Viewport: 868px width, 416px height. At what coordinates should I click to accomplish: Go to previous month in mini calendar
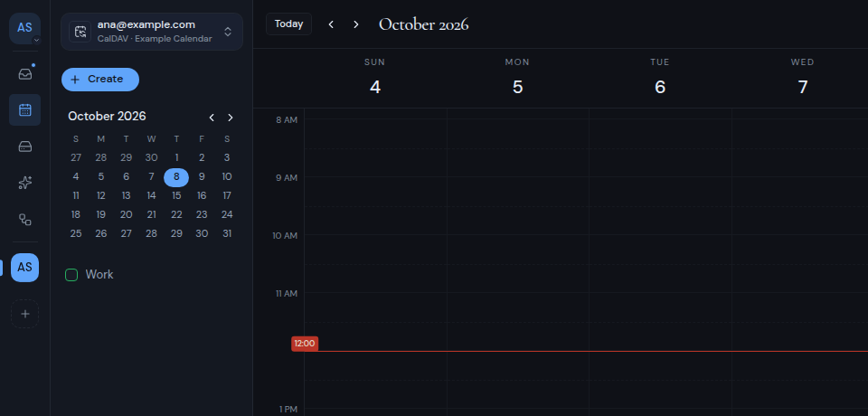point(212,118)
